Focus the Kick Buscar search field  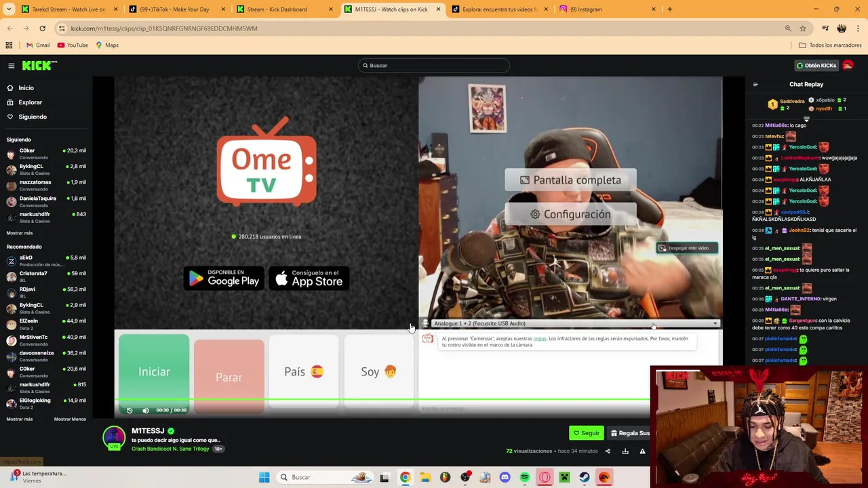point(434,66)
